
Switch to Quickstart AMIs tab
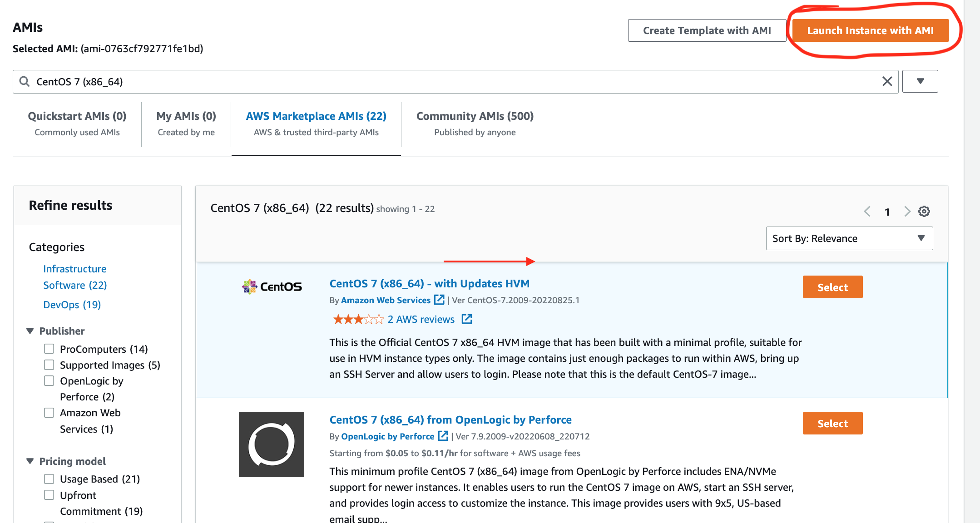click(x=77, y=123)
